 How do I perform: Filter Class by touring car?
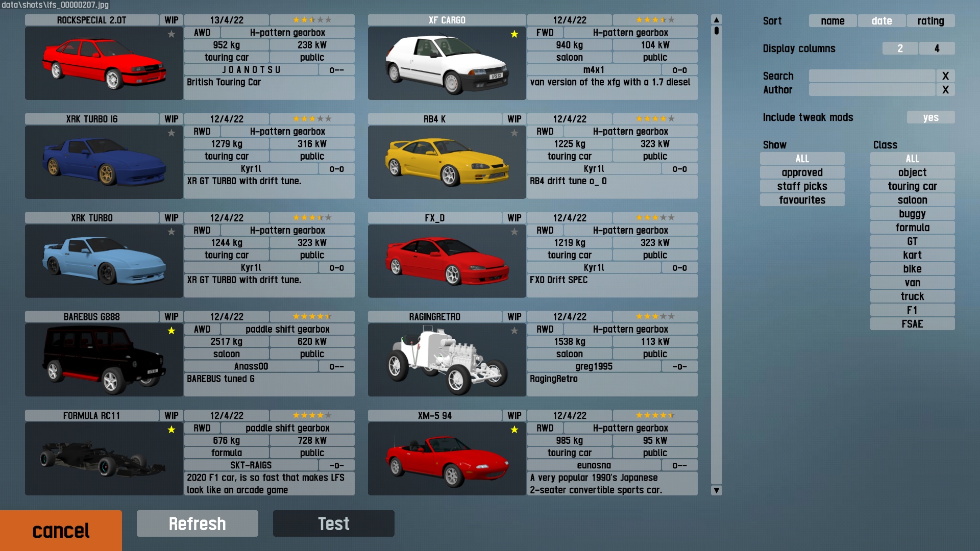(x=912, y=186)
